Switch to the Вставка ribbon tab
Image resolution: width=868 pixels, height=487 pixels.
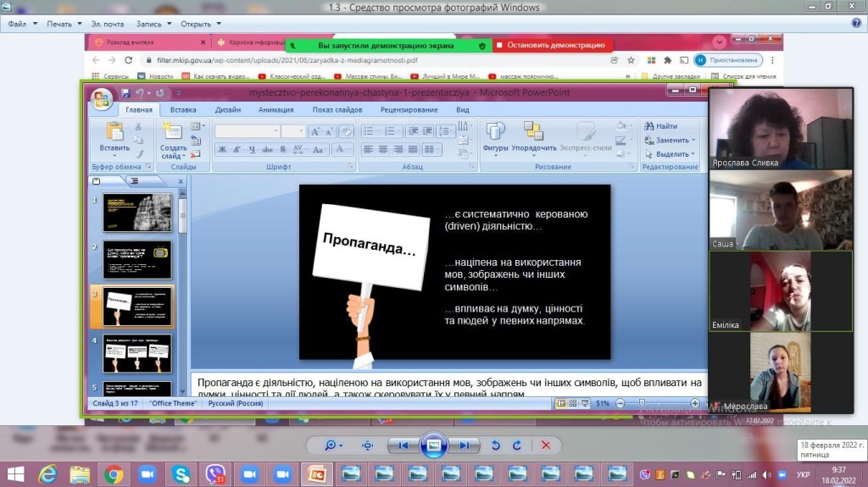tap(183, 110)
